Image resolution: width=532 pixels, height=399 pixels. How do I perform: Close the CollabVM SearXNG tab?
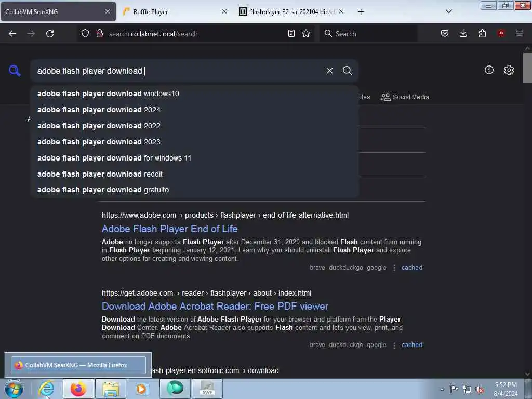coord(107,11)
